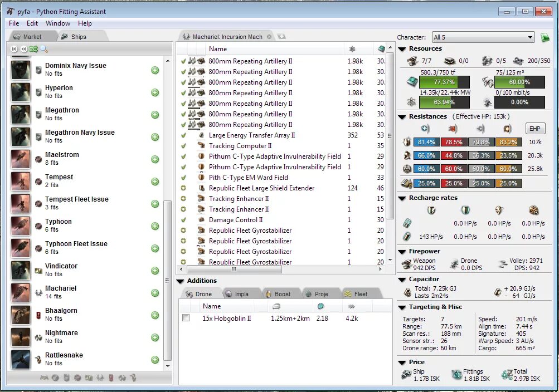This screenshot has width=559, height=392.
Task: Close the Machariel: Incursion Mach tab
Action: coord(269,36)
